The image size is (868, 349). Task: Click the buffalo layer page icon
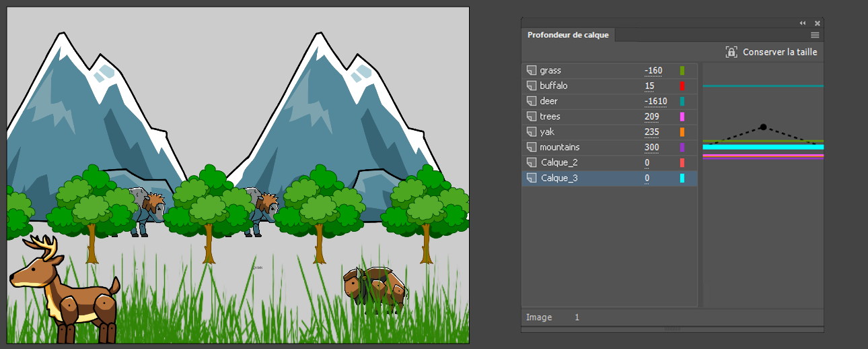pos(532,86)
